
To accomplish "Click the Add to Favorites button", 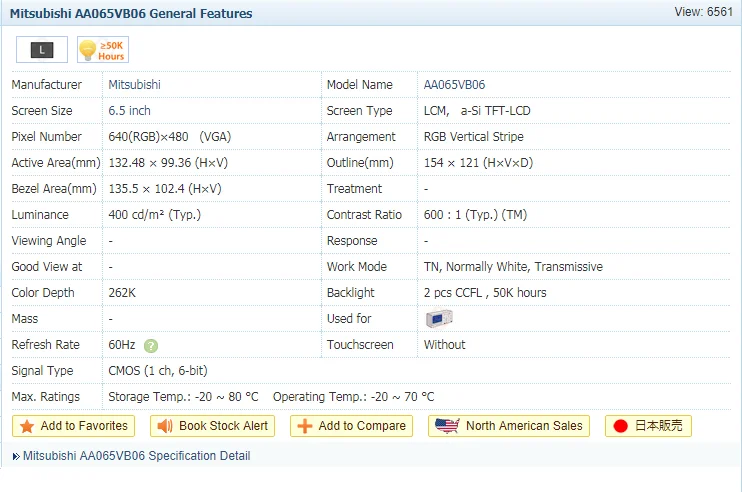I will 73,426.
